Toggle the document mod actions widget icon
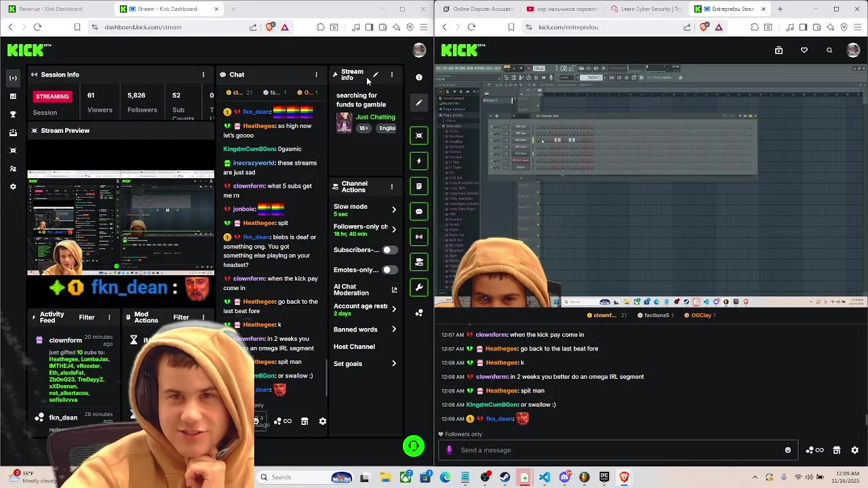The image size is (868, 488). (x=419, y=186)
